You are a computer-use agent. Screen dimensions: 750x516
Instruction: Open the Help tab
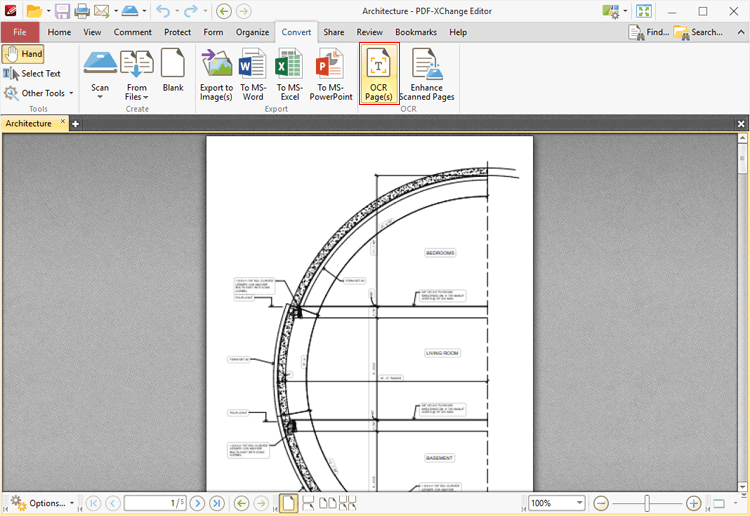click(458, 32)
